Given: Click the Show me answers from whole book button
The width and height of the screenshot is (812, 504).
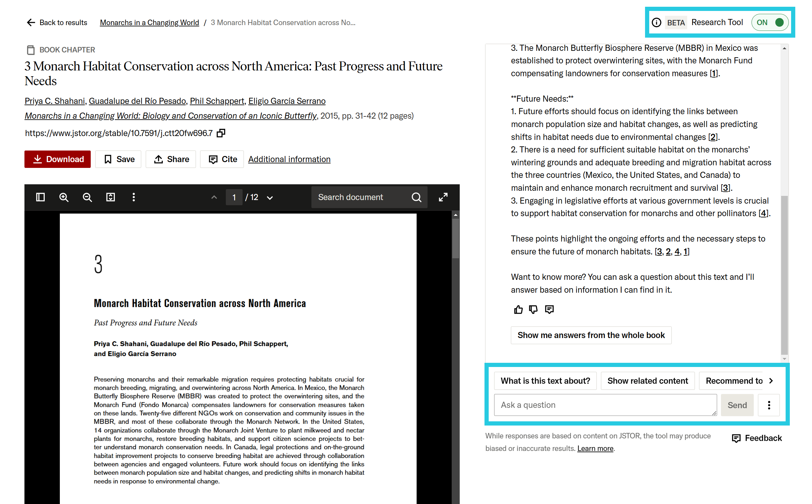Looking at the screenshot, I should (x=591, y=335).
